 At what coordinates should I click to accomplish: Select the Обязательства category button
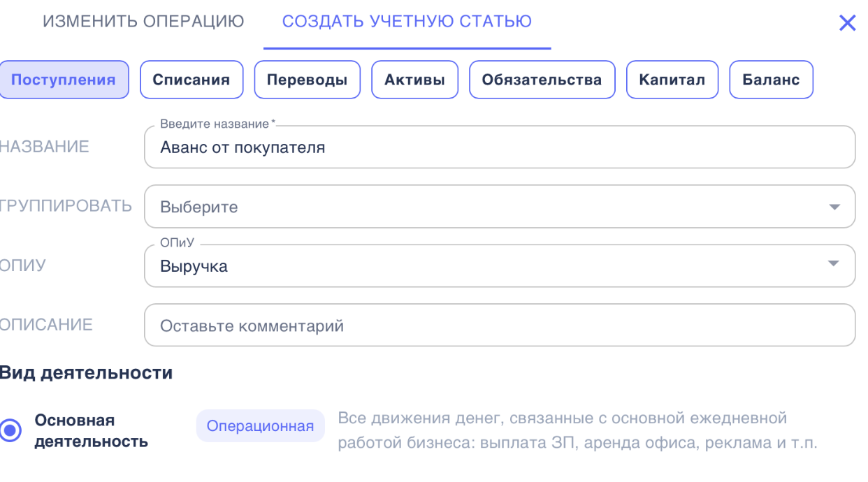542,79
